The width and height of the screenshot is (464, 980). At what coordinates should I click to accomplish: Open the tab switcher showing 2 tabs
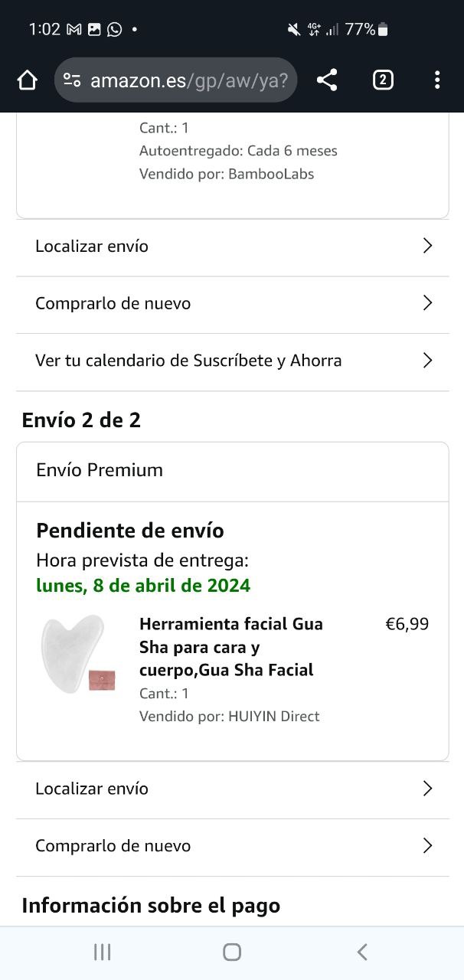point(382,80)
